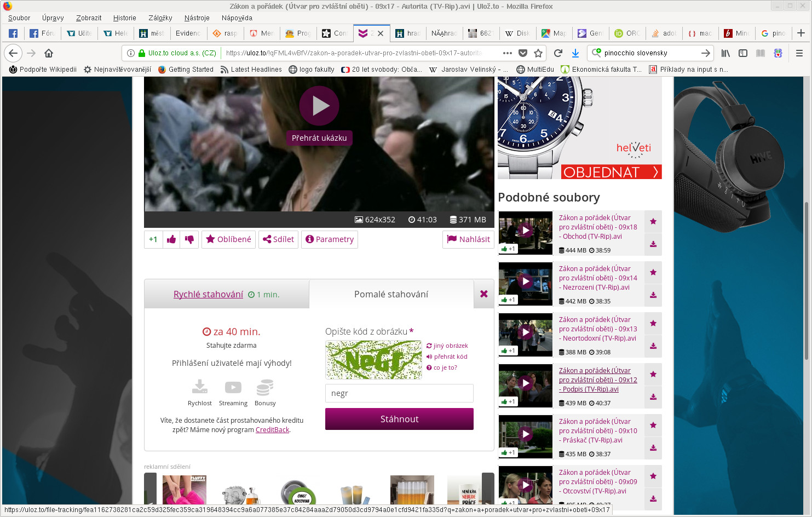Open the address bar page actions menu
This screenshot has height=517, width=812.
[507, 53]
